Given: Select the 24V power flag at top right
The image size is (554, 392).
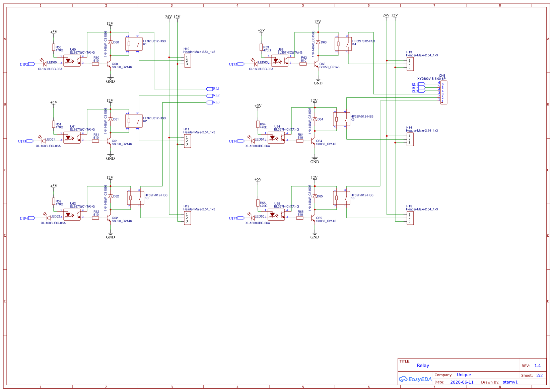Looking at the screenshot, I should (x=386, y=15).
